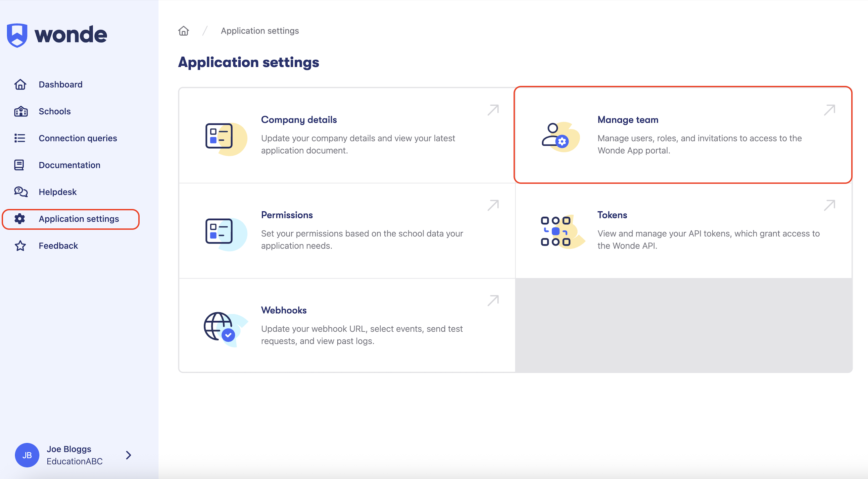
Task: Open the Documentation book icon
Action: point(19,165)
